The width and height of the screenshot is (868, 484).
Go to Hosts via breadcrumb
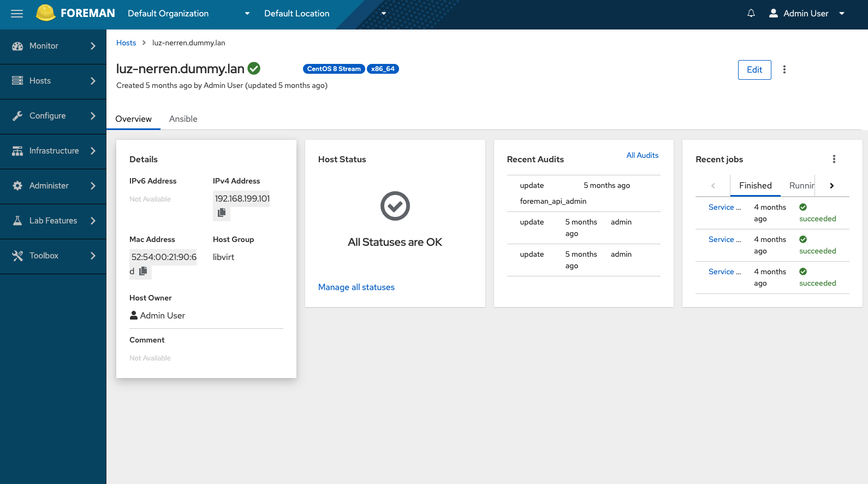(126, 43)
